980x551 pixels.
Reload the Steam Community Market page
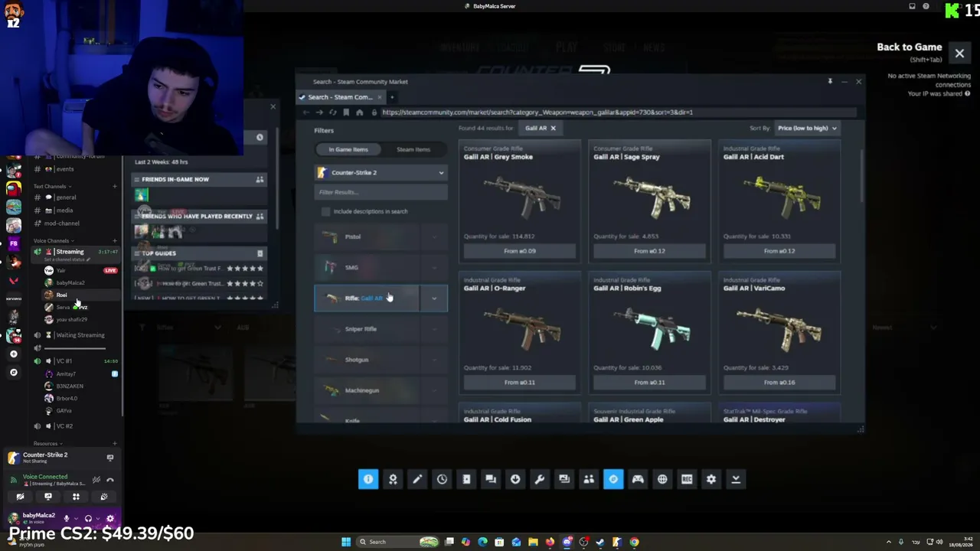[x=332, y=112]
